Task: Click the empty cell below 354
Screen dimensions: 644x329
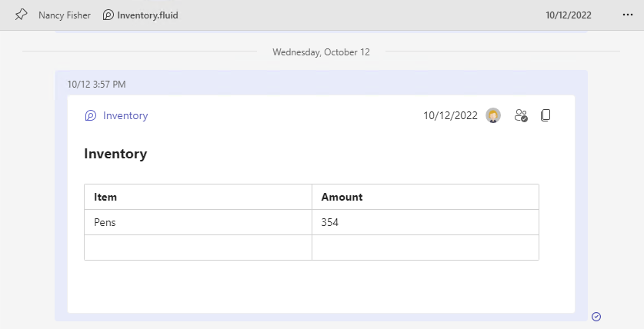Action: [x=425, y=248]
